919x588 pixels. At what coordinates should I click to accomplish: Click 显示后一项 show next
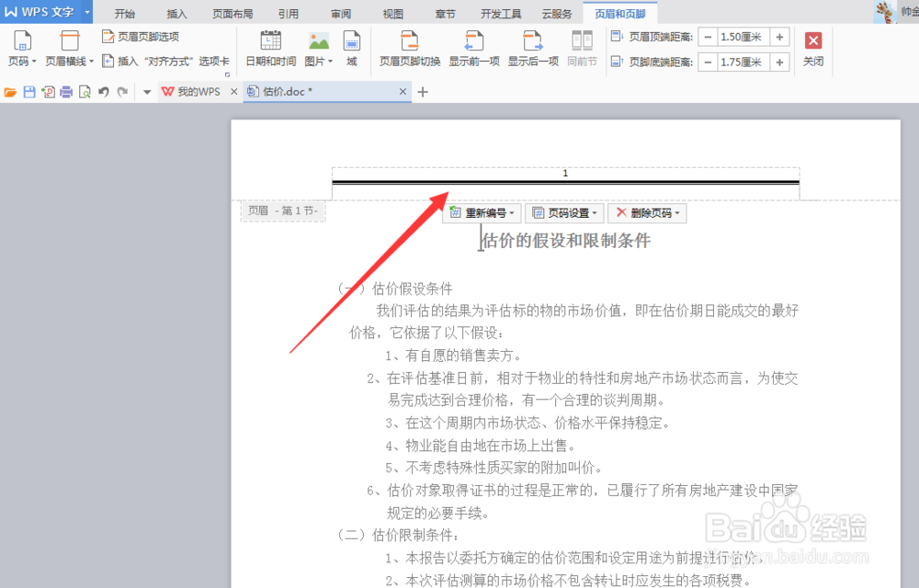533,49
